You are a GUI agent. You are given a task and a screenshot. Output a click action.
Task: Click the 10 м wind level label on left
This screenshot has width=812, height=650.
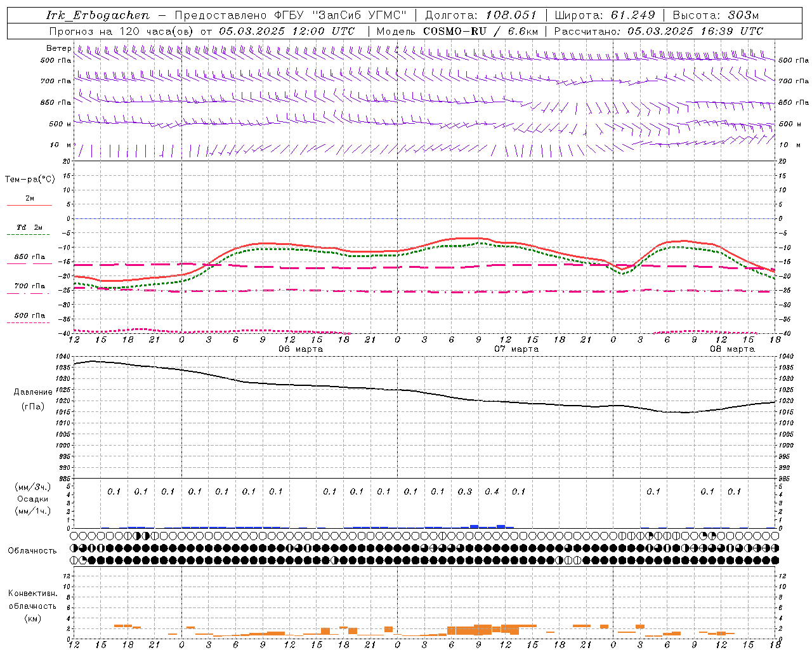point(60,145)
